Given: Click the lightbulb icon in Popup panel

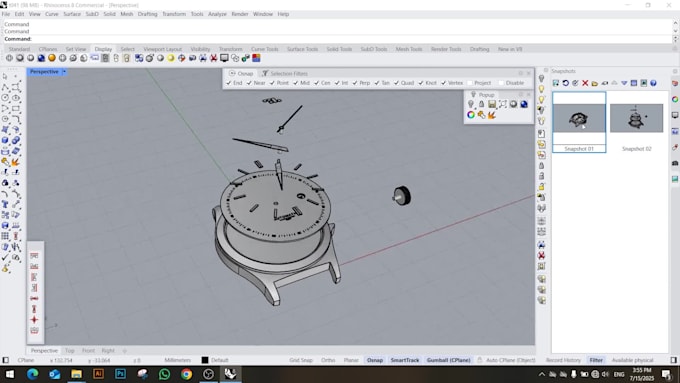Looking at the screenshot, I should [x=471, y=104].
